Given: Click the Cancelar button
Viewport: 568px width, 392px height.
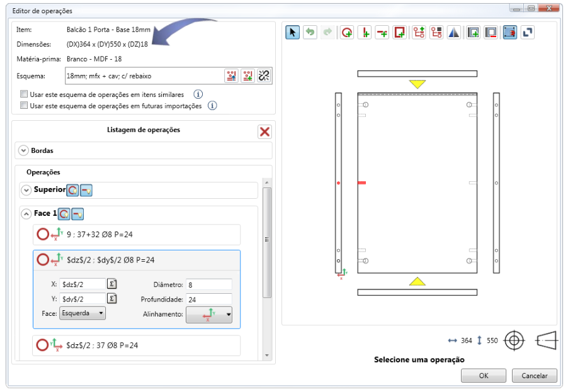Looking at the screenshot, I should [534, 376].
